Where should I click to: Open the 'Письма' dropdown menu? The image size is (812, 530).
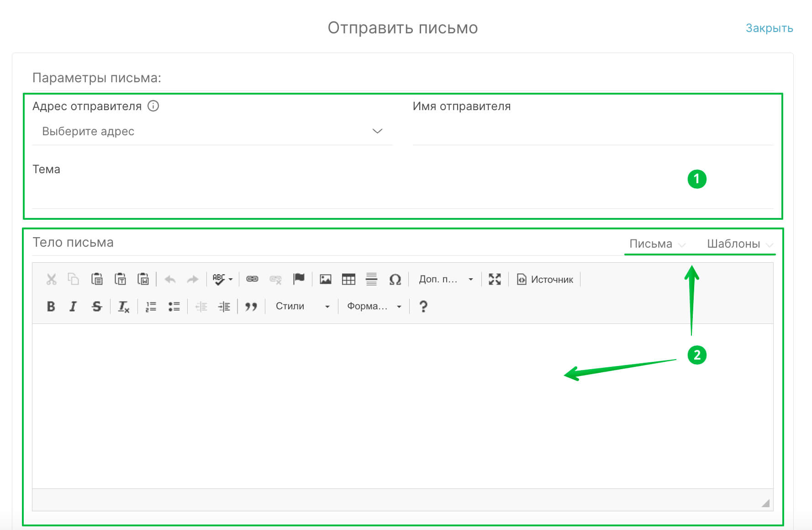click(657, 244)
